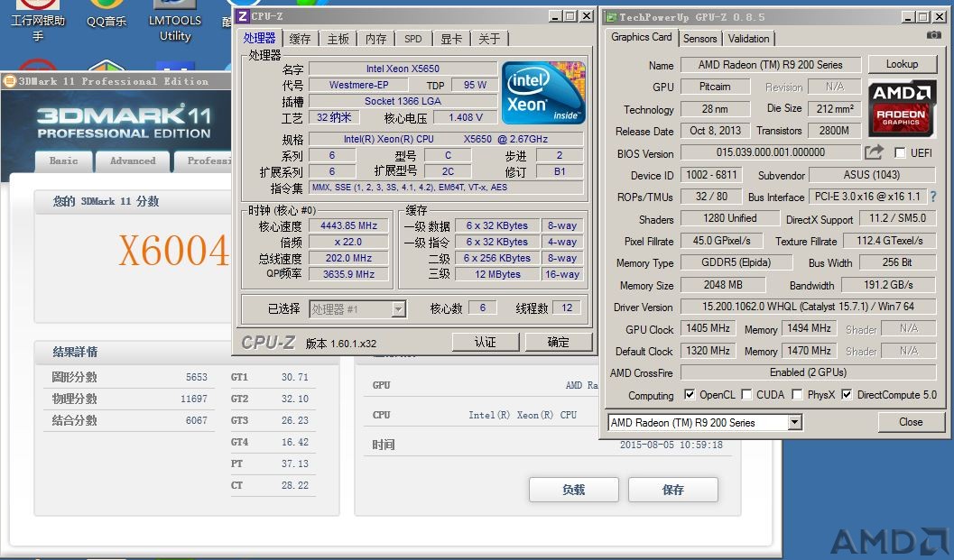Viewport: 954px width, 560px height.
Task: Click the 三级 cache value 12 MBytes
Action: point(497,274)
